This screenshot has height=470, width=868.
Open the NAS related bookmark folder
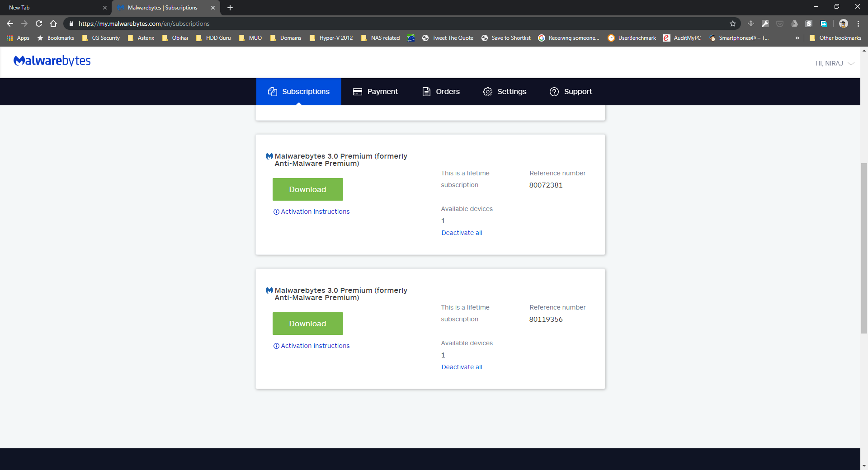point(381,38)
